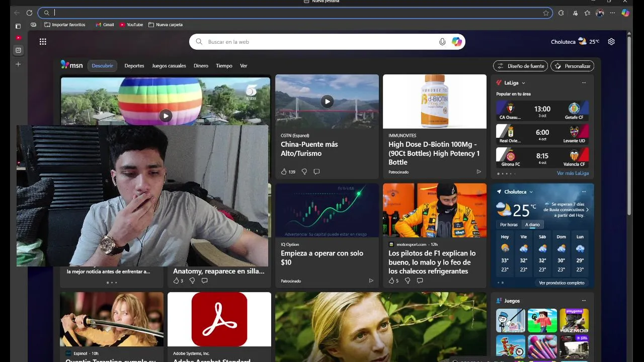Open the Copilot icon in browser toolbar
Screen dimensions: 644x362
click(x=625, y=13)
